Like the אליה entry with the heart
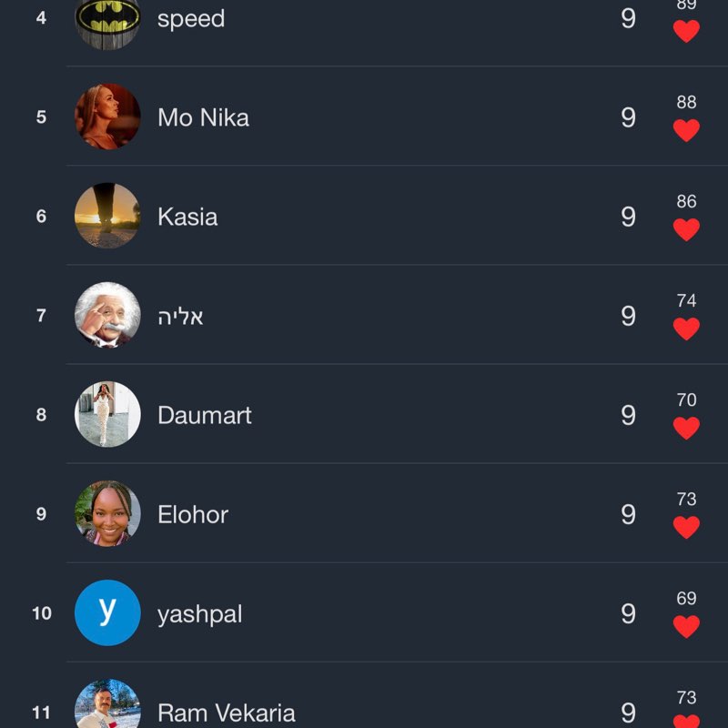Screen dimensions: 728x728 click(x=686, y=329)
